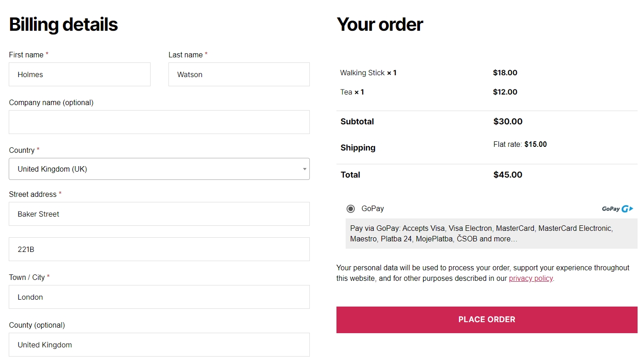Click the First name input field
644x363 pixels.
(x=79, y=74)
